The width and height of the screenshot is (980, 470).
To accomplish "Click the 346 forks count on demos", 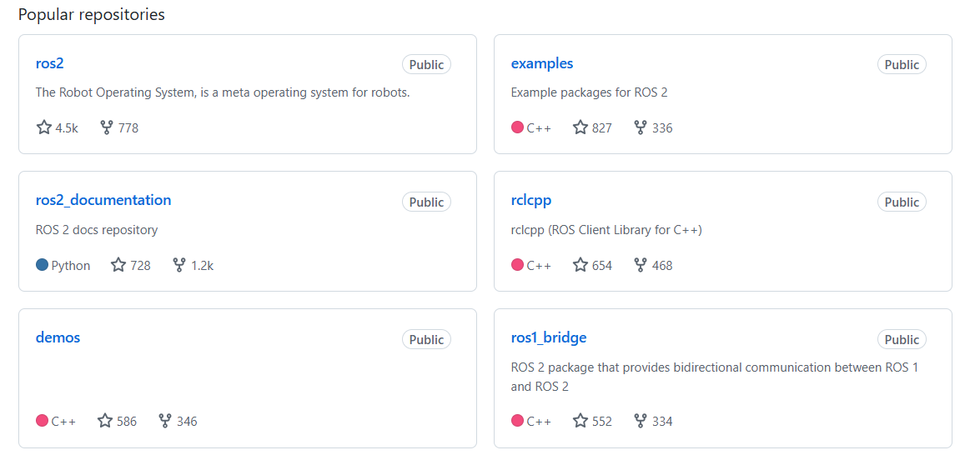I will (187, 422).
